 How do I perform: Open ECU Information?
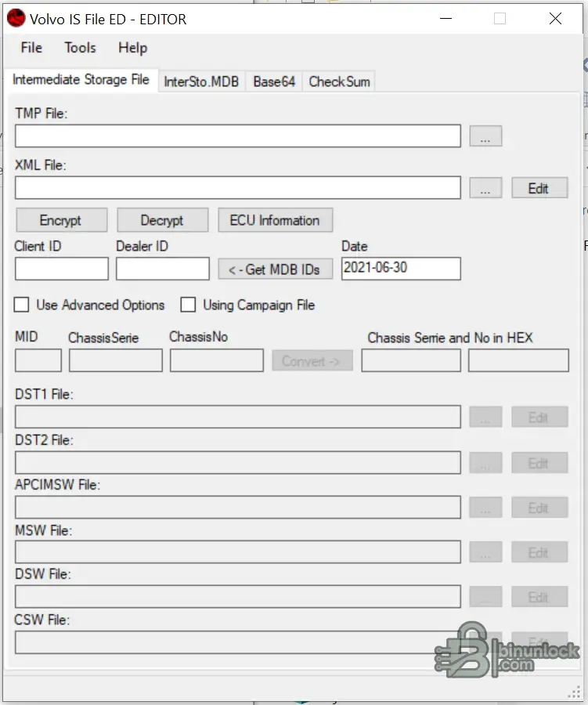[276, 220]
